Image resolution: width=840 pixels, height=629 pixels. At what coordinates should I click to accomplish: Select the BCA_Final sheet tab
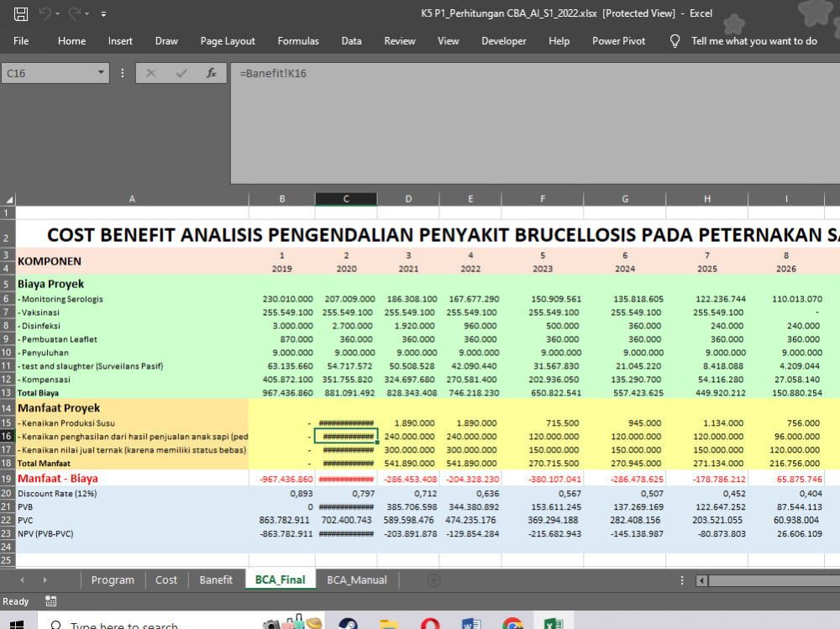pyautogui.click(x=281, y=579)
